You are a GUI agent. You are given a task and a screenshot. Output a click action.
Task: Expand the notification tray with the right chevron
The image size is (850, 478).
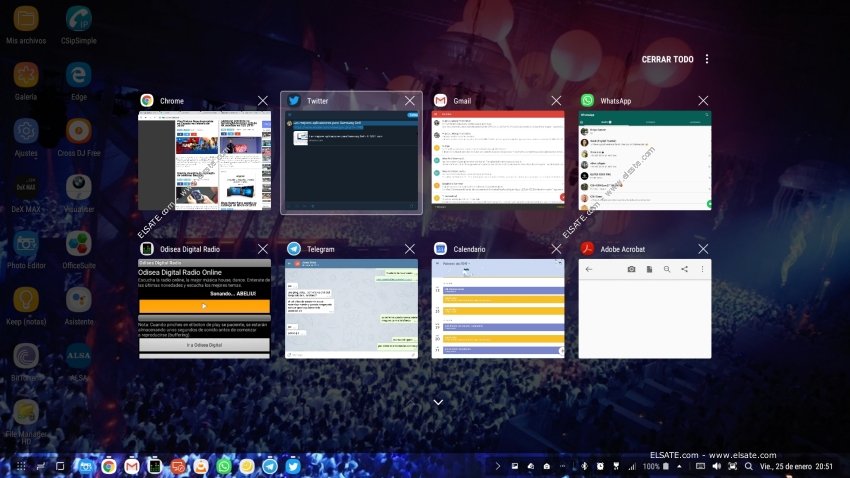tap(498, 466)
